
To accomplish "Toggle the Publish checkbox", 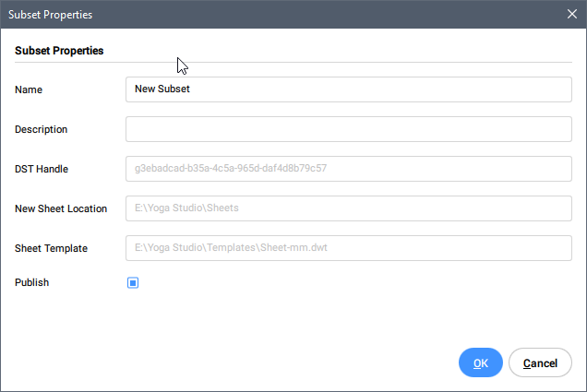I will pyautogui.click(x=133, y=283).
